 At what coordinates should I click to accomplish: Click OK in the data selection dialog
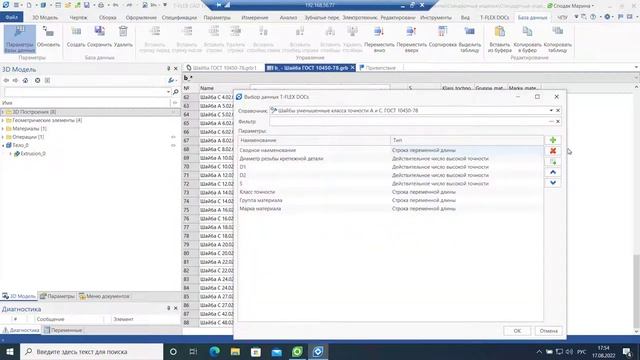[517, 331]
